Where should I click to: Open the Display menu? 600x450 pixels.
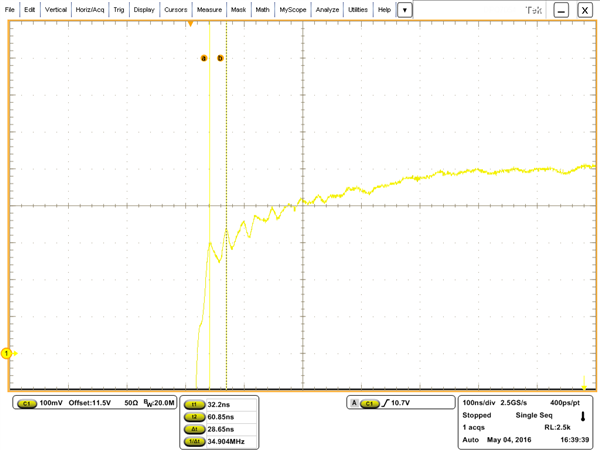point(144,10)
